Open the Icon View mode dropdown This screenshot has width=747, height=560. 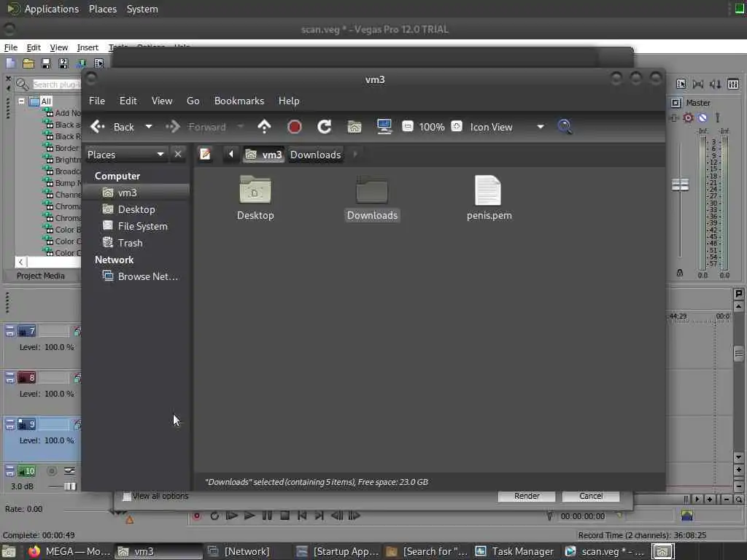coord(507,127)
